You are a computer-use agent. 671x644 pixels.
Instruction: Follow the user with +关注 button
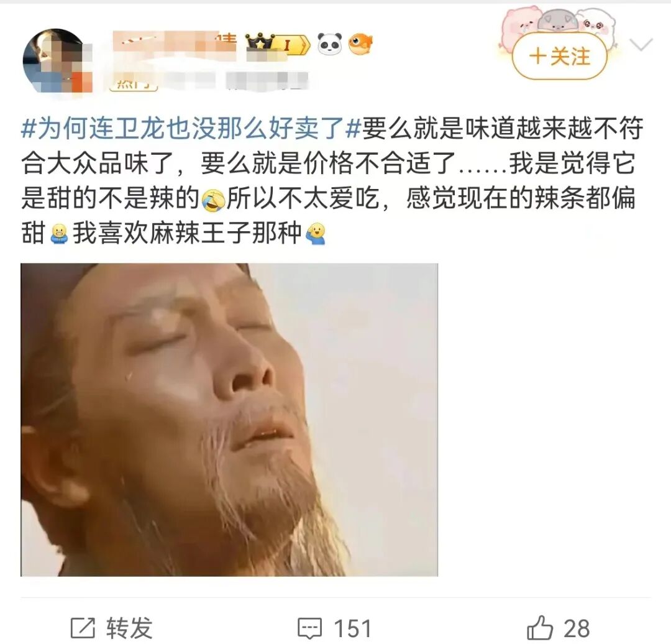click(x=560, y=56)
